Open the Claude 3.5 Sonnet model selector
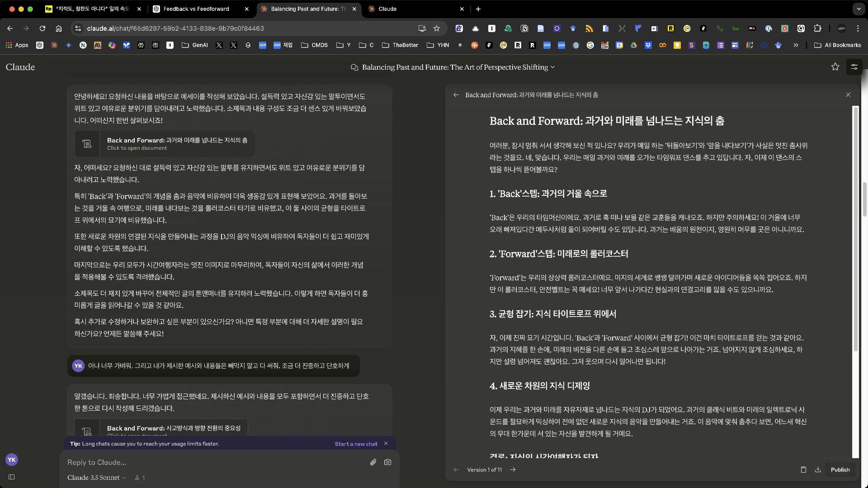Screen dimensions: 868x488 [96, 478]
